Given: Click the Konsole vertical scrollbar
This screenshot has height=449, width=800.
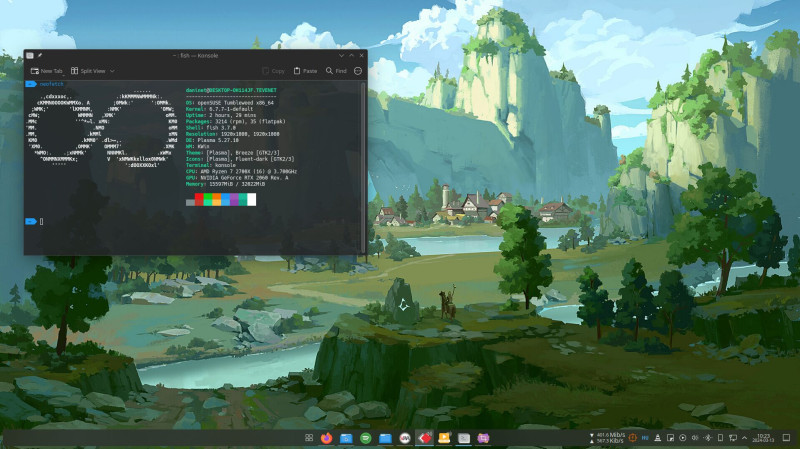Looking at the screenshot, I should pos(363,167).
